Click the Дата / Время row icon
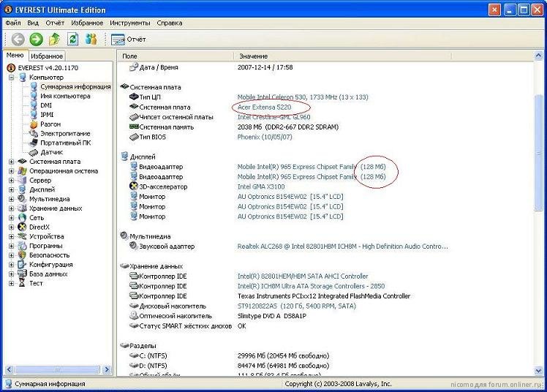Screen dimensions: 547x392 point(133,67)
